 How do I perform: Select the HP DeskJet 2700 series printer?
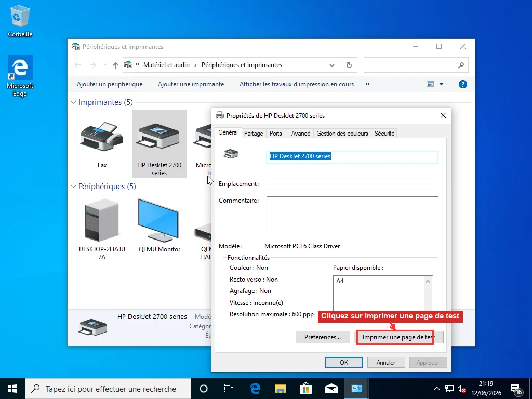(159, 144)
